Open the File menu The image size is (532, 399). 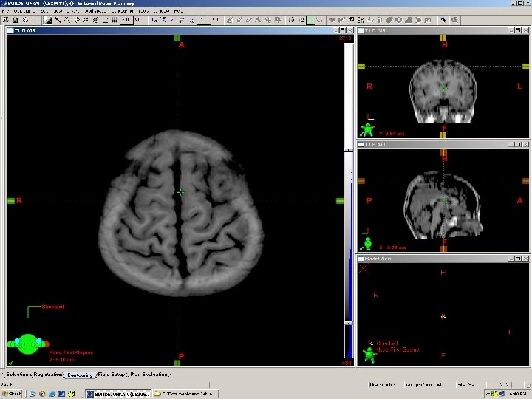click(x=5, y=11)
